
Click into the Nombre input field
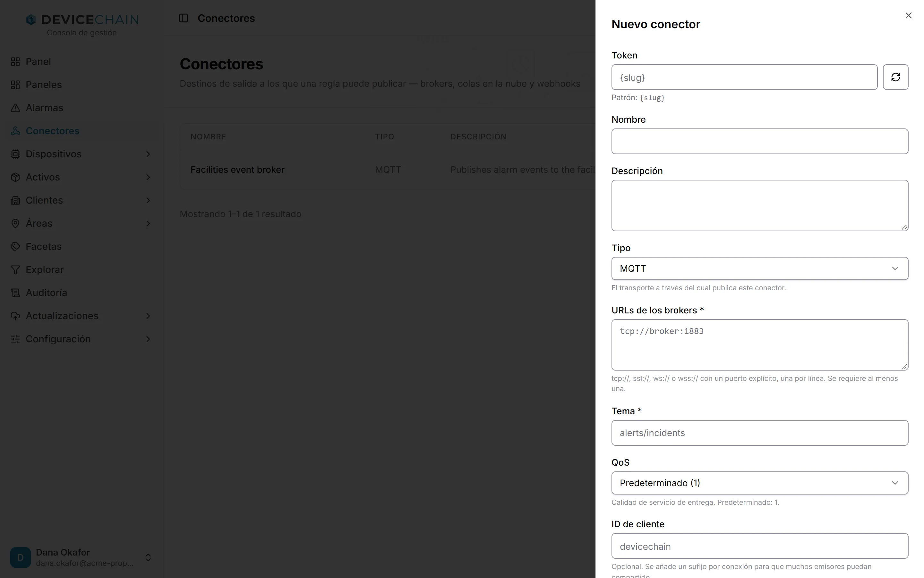759,141
